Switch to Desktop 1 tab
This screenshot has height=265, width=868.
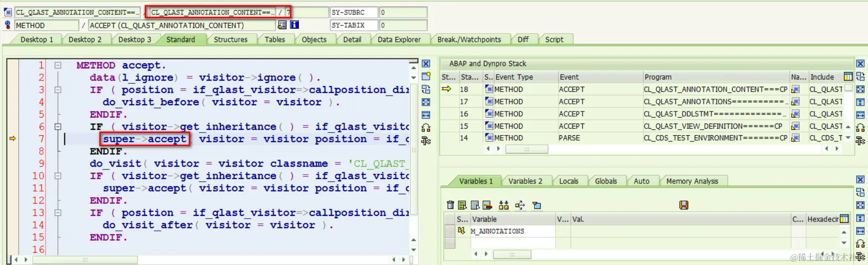click(37, 39)
